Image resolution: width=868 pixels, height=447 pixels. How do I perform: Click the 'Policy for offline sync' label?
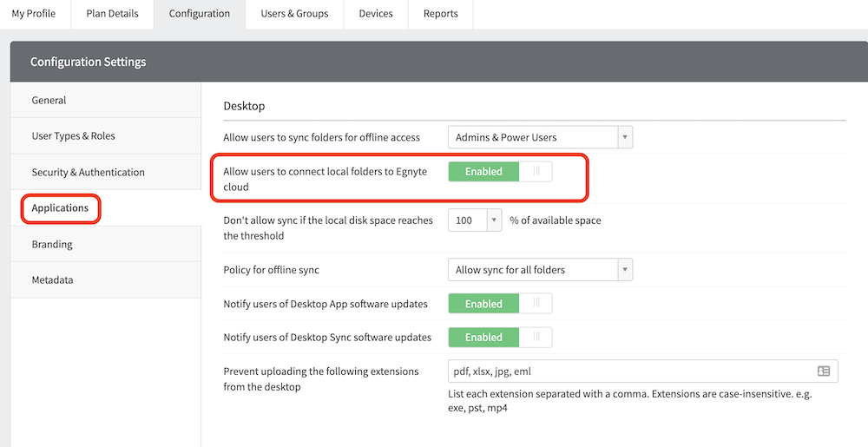tap(271, 270)
